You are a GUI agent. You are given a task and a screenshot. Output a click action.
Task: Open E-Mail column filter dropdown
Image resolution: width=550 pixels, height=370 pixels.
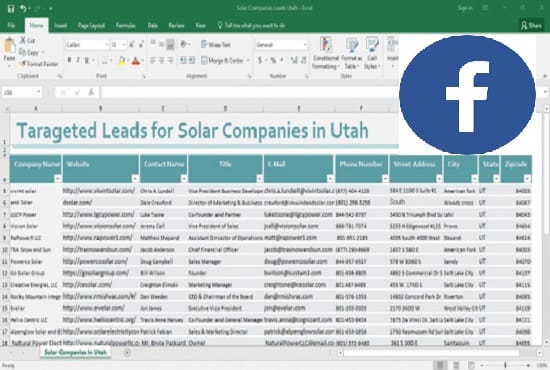point(330,179)
